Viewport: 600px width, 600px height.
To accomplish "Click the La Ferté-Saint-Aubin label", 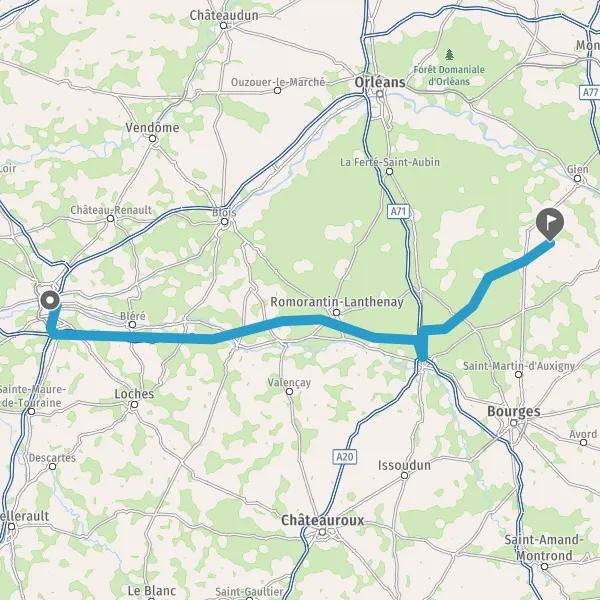I will 390,162.
